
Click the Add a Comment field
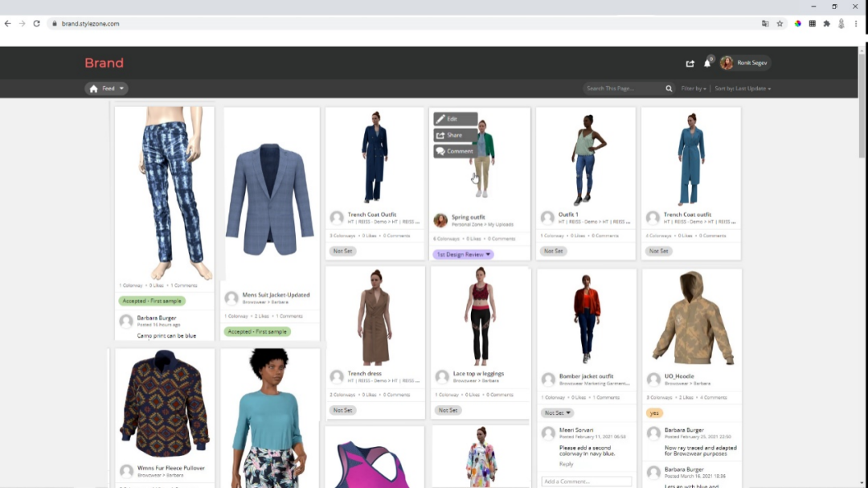(x=586, y=482)
